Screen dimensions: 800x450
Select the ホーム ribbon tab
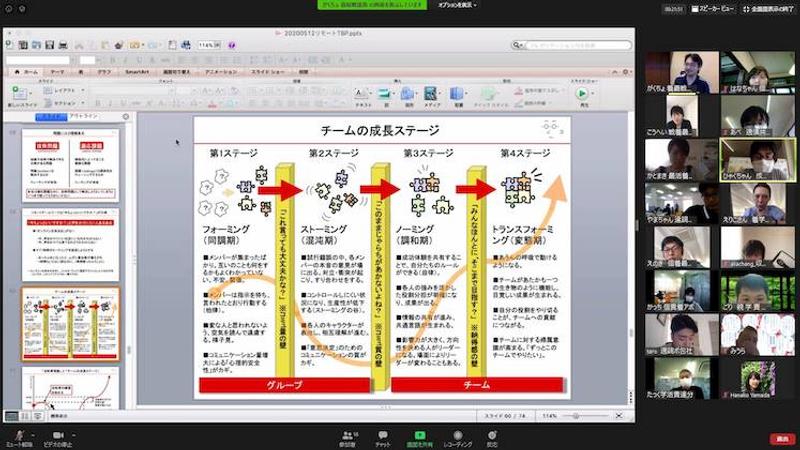point(27,72)
